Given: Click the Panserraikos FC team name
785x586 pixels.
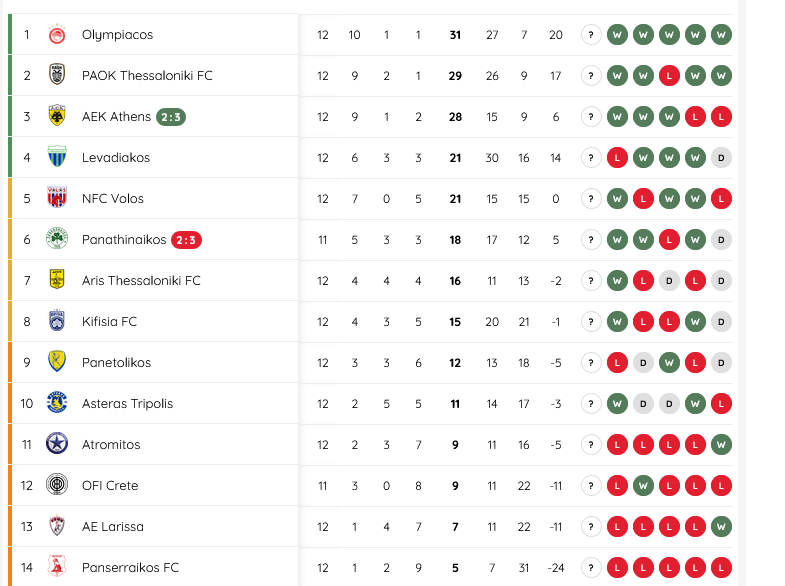Looking at the screenshot, I should click(130, 568).
